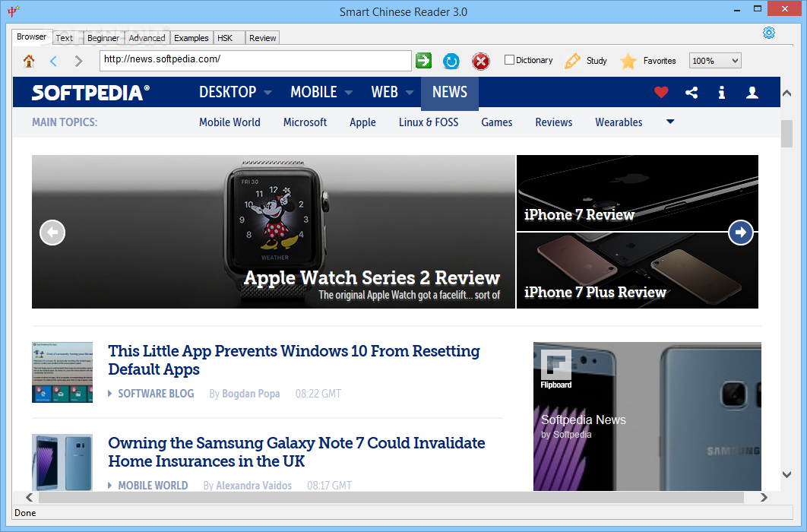The image size is (807, 532).
Task: Enable the Dictionary checkbox
Action: (510, 60)
